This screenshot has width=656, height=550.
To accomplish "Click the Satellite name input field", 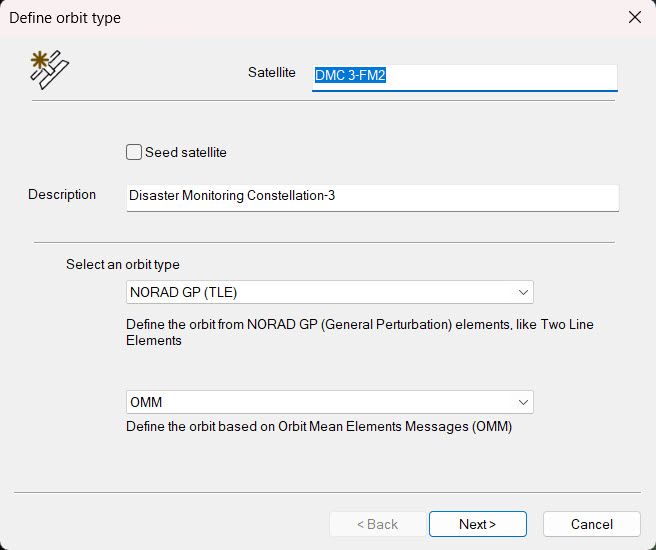I will click(x=465, y=77).
